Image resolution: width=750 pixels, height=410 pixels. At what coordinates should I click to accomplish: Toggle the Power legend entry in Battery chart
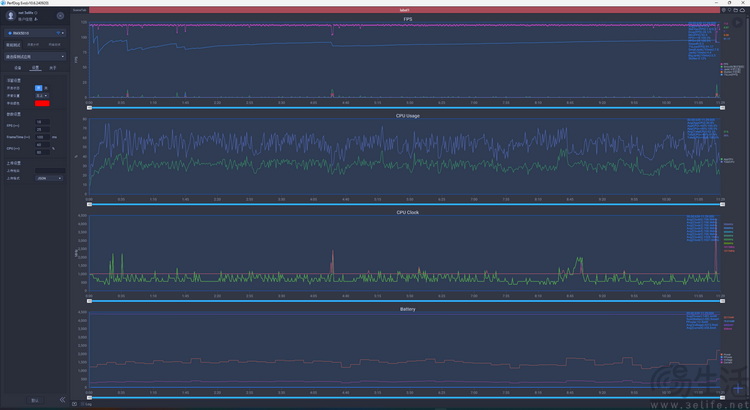[726, 355]
